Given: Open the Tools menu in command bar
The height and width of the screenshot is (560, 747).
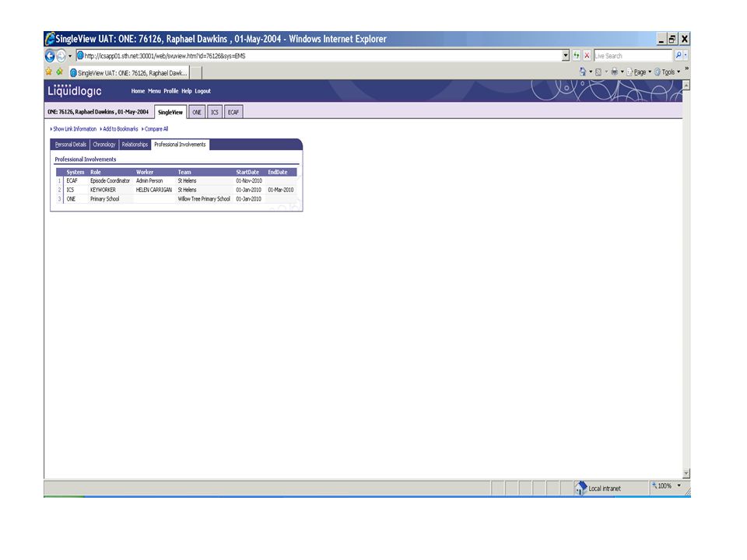Looking at the screenshot, I should [667, 72].
